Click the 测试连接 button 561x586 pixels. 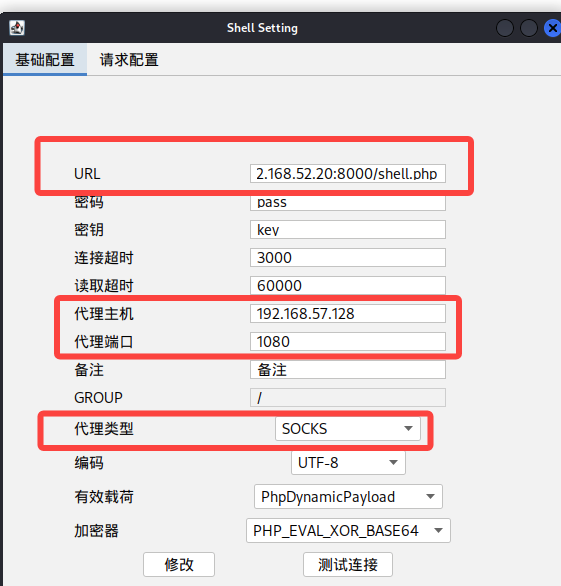tap(348, 565)
